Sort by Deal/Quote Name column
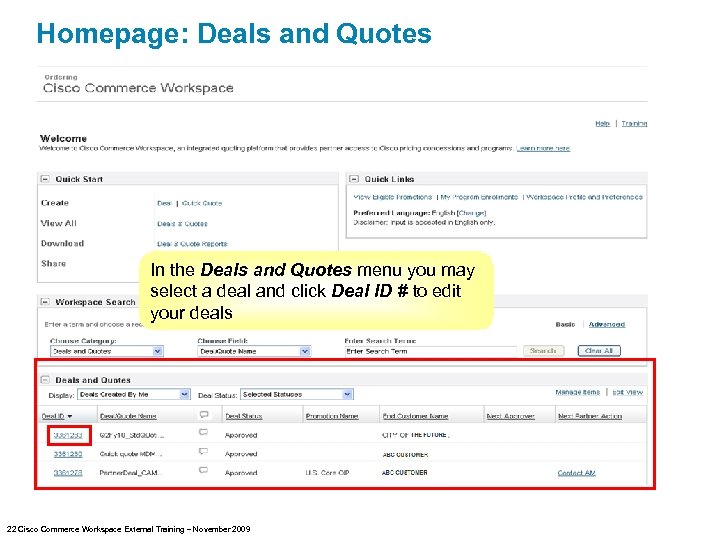720x540 pixels. [128, 416]
